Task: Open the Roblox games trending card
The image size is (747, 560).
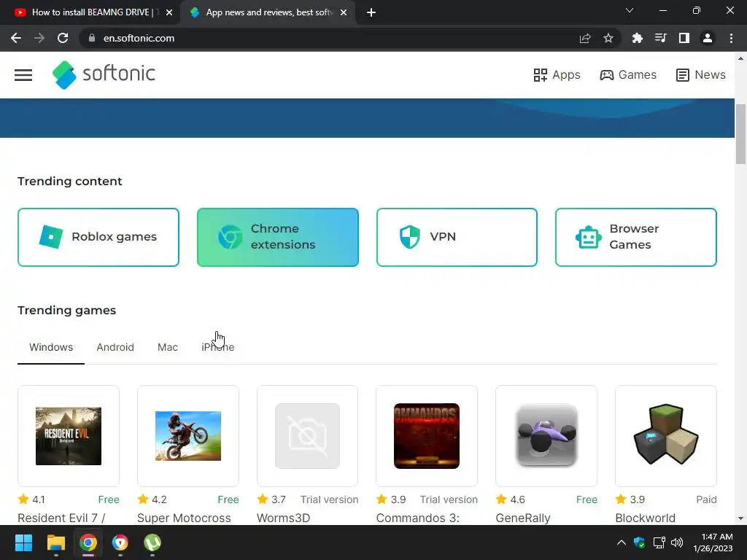Action: pyautogui.click(x=98, y=237)
